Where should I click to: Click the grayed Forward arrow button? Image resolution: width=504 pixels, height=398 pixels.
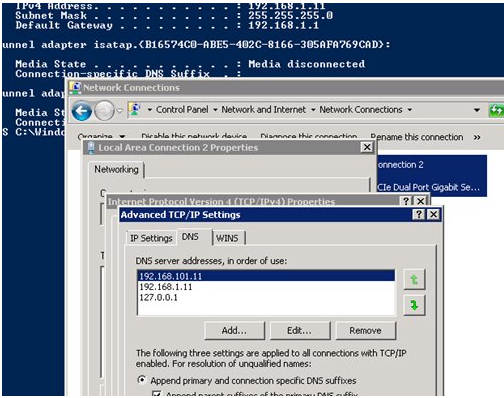pyautogui.click(x=104, y=111)
